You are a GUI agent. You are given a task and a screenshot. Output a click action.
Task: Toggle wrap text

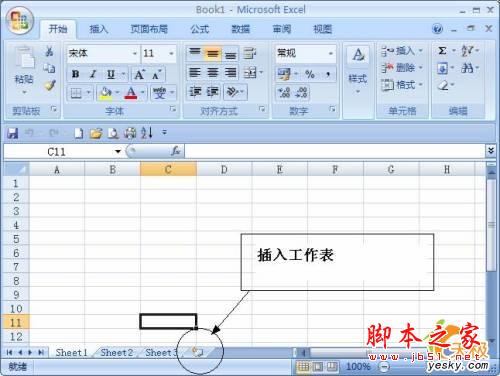(249, 53)
